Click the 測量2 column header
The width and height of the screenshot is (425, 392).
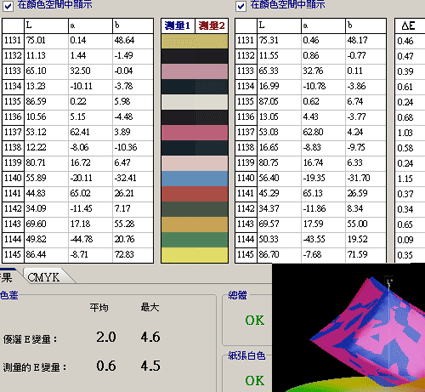tap(212, 26)
